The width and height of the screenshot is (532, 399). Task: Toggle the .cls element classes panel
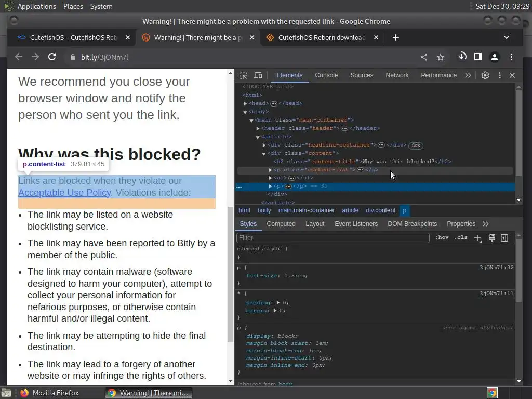461,237
